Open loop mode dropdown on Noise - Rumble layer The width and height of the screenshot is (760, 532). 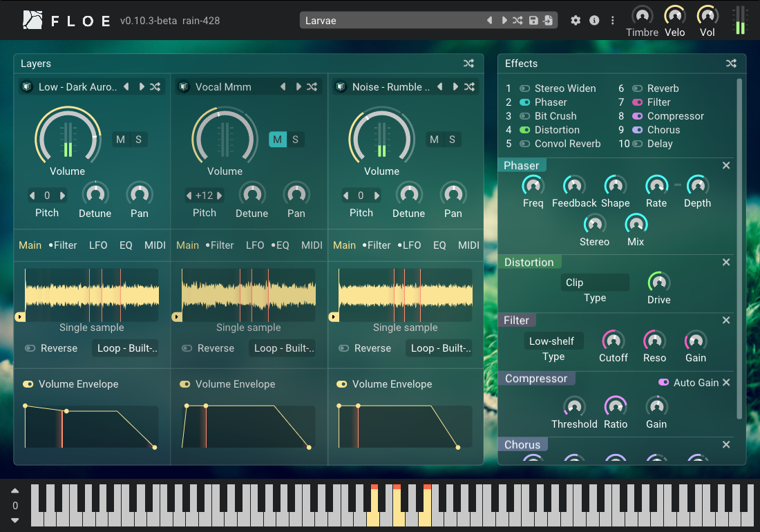pos(439,348)
